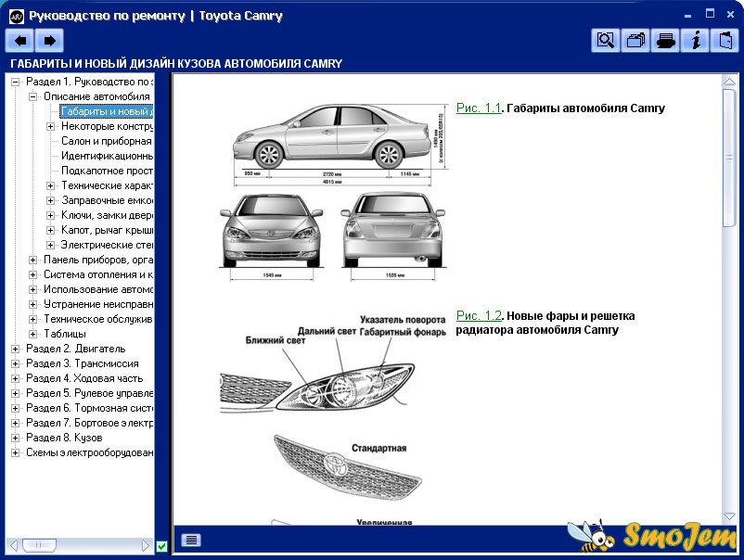
Task: Expand 'Раздел 8. Кузов' node
Action: (15, 438)
